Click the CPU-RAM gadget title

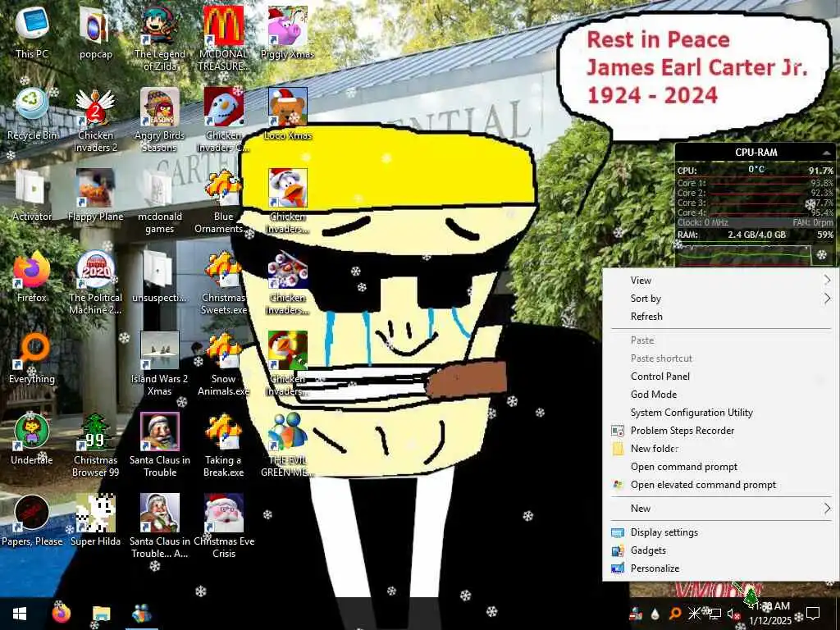pos(756,152)
